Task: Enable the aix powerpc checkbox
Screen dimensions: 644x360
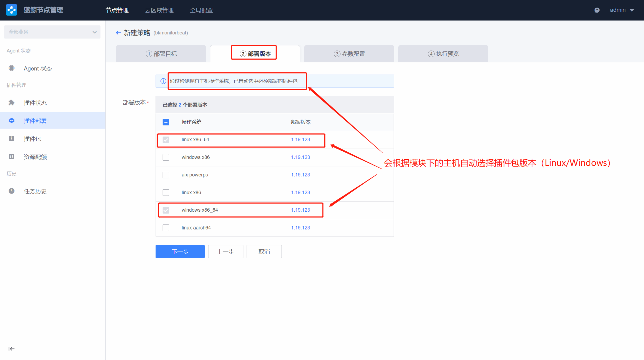Action: (x=166, y=175)
